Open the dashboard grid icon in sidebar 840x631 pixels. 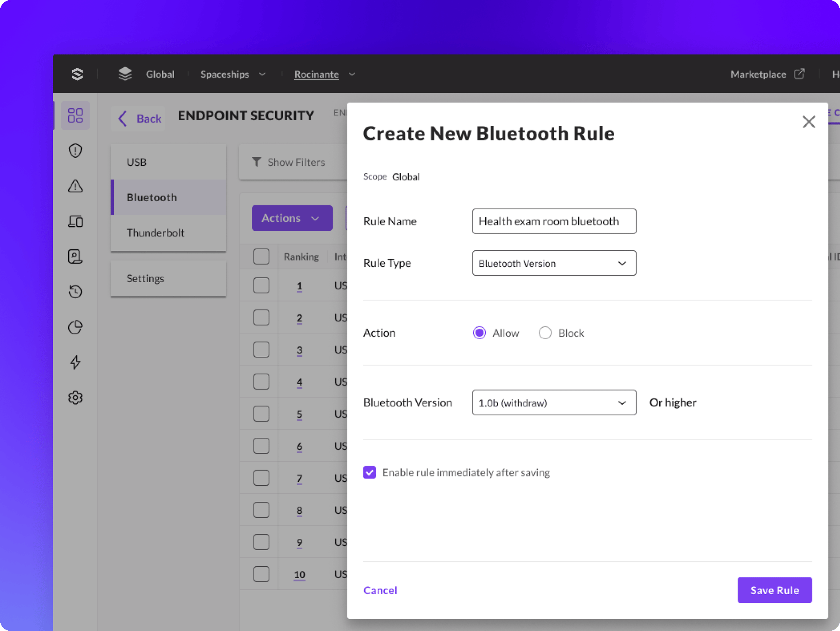click(x=75, y=116)
